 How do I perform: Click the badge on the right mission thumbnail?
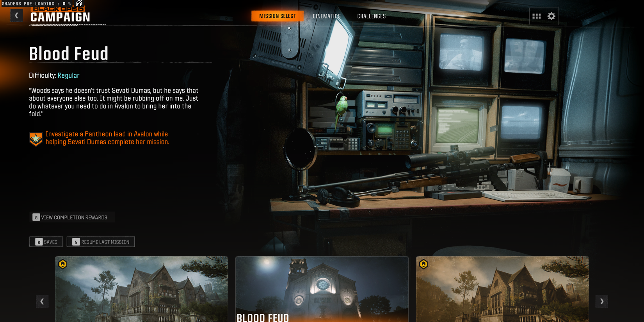tap(423, 264)
